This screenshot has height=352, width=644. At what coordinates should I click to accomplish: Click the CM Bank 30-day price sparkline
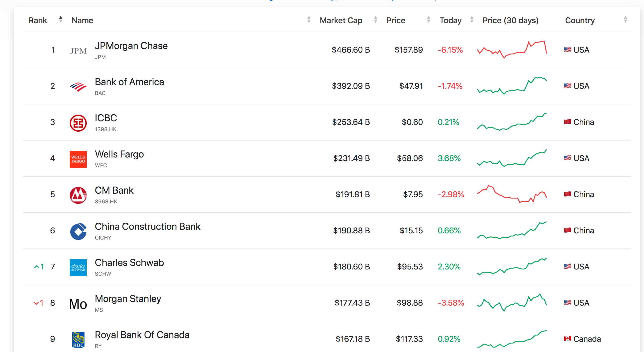pyautogui.click(x=511, y=194)
